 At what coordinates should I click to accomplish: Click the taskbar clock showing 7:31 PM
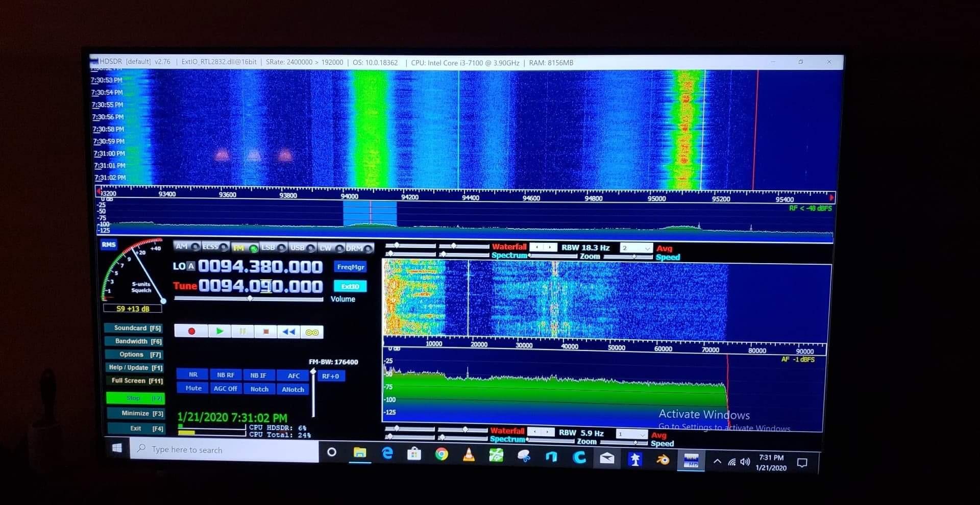(771, 463)
